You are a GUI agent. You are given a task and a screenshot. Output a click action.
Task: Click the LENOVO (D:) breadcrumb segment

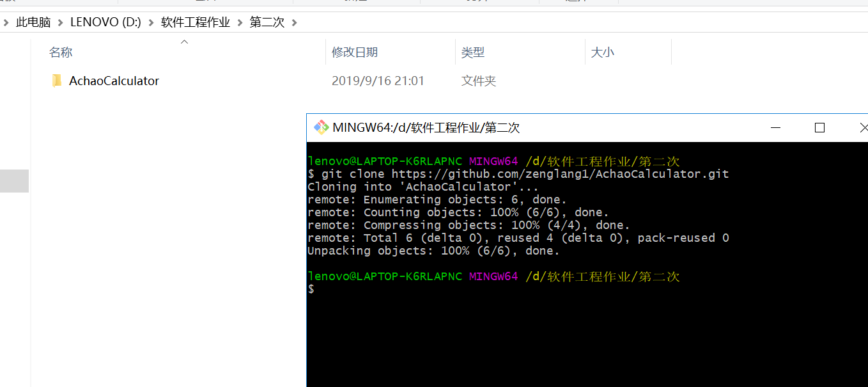tap(105, 22)
